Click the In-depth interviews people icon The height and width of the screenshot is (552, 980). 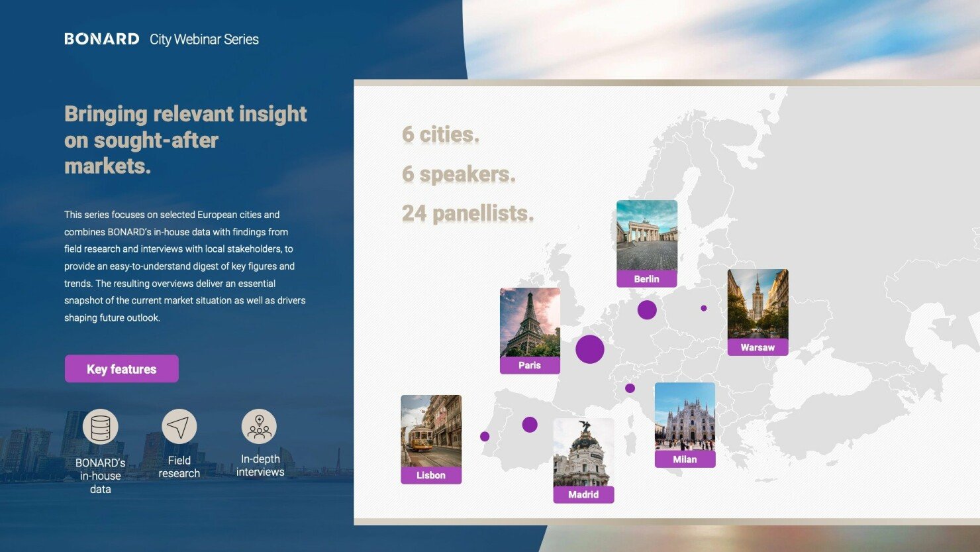[x=259, y=427]
